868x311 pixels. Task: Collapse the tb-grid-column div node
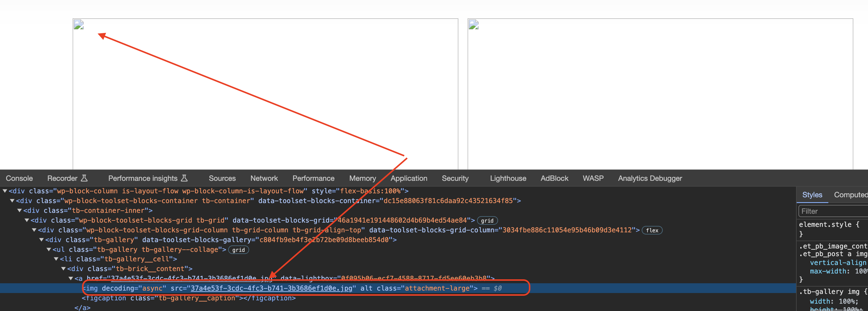pyautogui.click(x=34, y=230)
